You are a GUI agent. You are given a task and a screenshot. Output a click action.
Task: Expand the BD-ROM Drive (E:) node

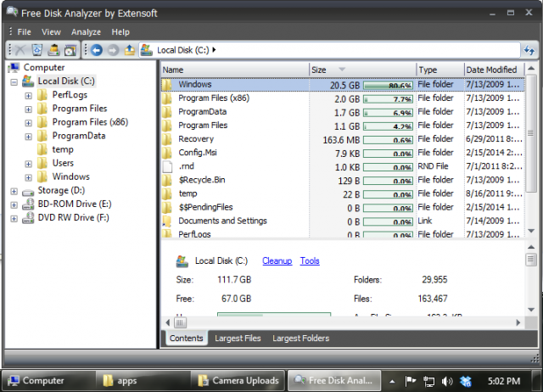click(14, 205)
